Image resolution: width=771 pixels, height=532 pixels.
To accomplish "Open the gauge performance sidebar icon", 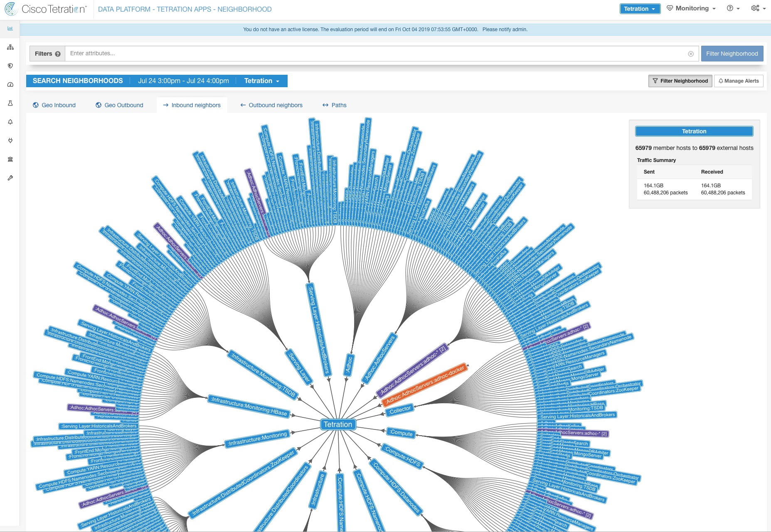I will pos(10,84).
